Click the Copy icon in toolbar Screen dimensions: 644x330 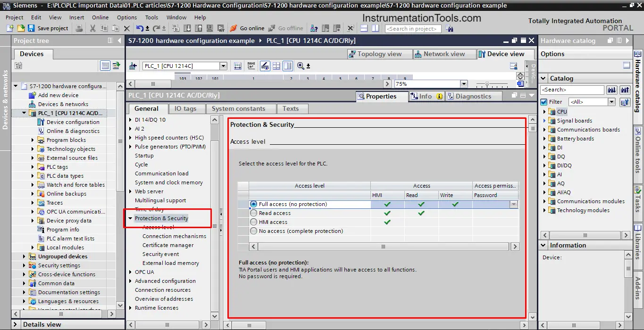pos(104,28)
